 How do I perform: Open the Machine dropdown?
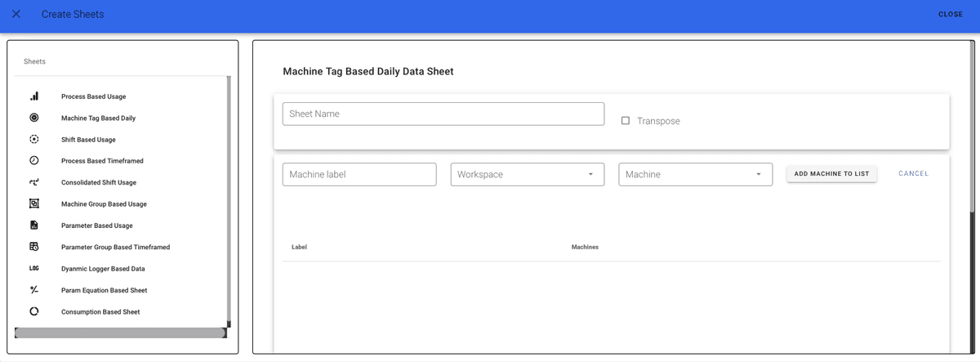click(x=696, y=175)
